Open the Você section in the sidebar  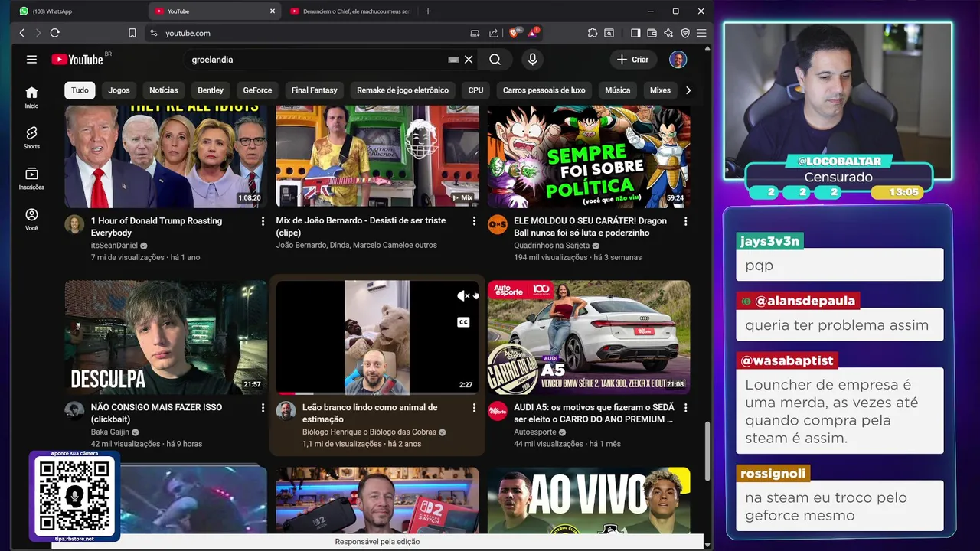tap(31, 220)
